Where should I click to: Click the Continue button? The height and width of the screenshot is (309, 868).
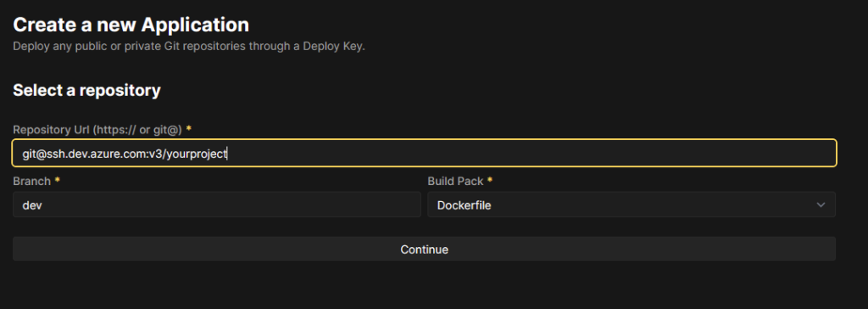424,249
